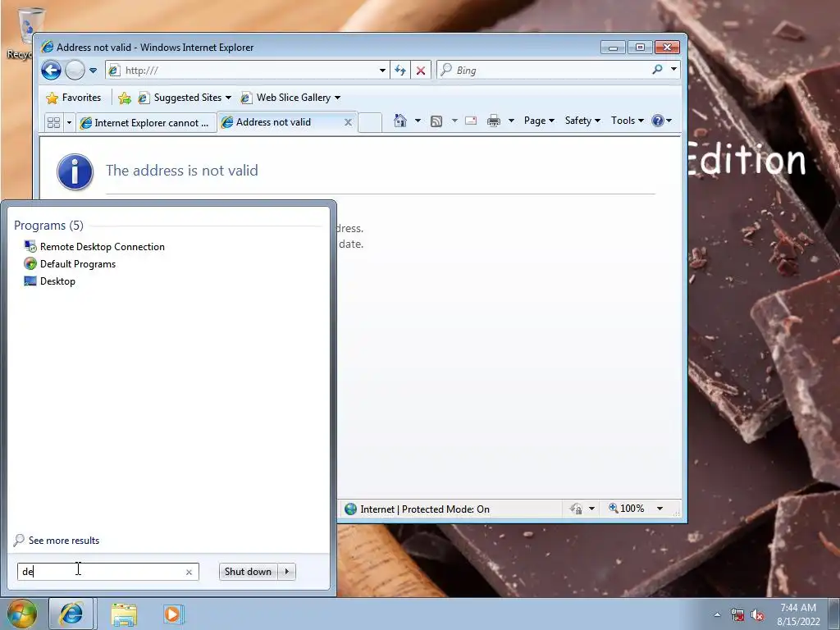The height and width of the screenshot is (630, 840).
Task: Open the Tools menu
Action: [628, 121]
